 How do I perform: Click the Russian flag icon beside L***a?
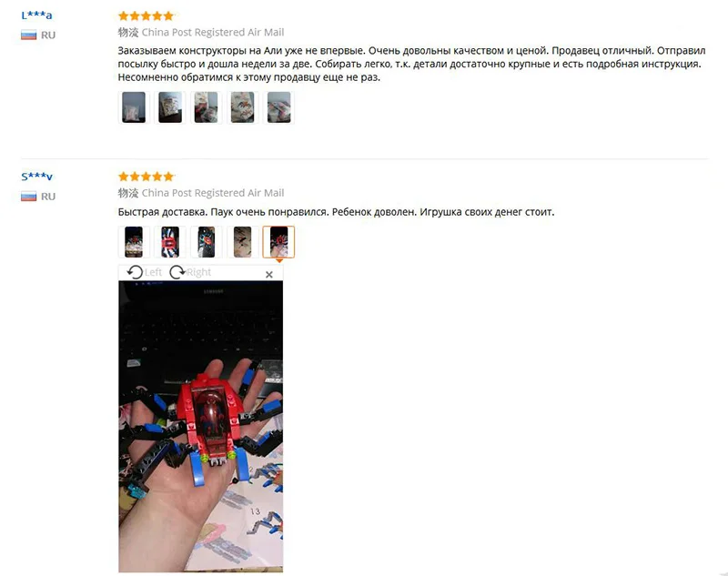click(x=28, y=35)
